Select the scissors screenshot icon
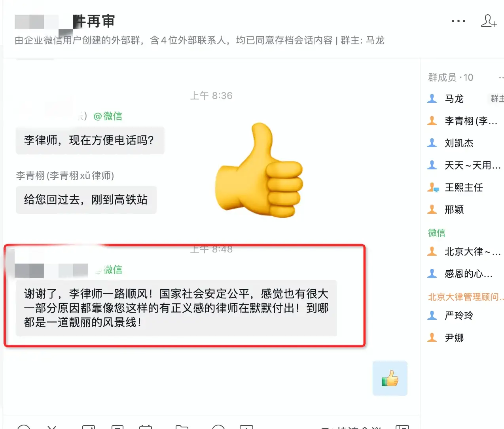 (x=52, y=427)
